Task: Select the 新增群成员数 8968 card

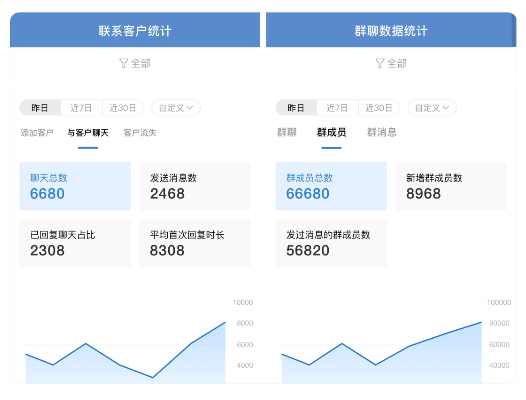Action: point(451,186)
